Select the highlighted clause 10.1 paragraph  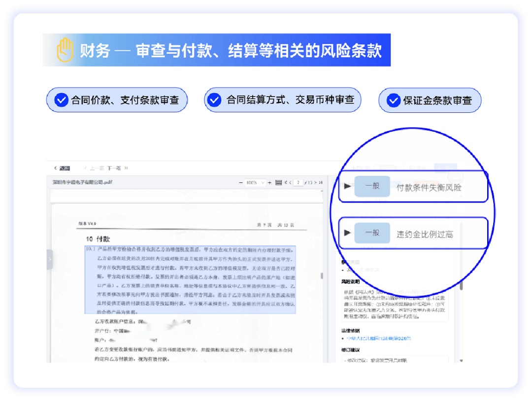pos(190,280)
